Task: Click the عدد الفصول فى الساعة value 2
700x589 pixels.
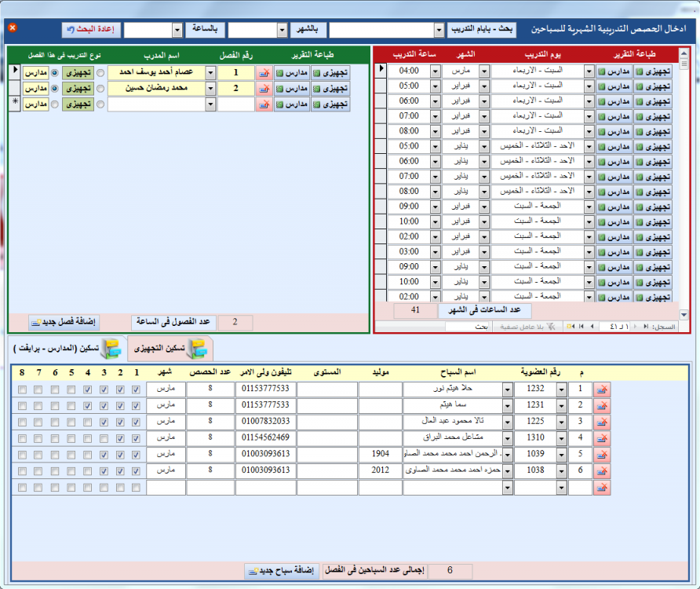Action: point(235,322)
